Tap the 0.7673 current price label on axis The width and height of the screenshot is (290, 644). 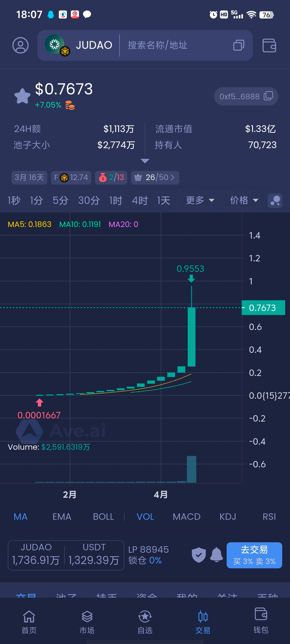(263, 308)
